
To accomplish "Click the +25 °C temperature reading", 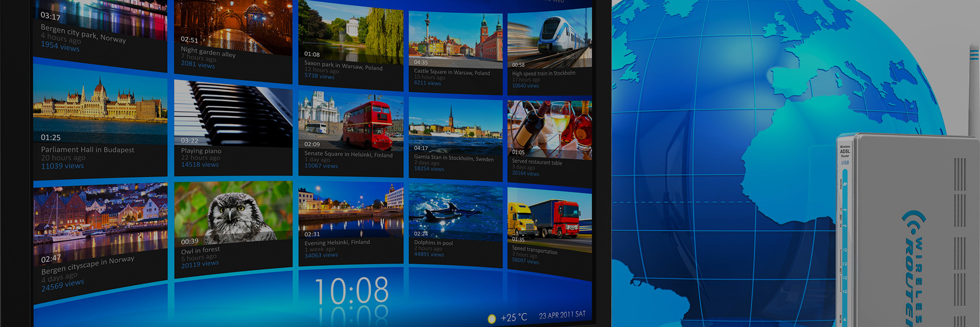I will pyautogui.click(x=513, y=318).
